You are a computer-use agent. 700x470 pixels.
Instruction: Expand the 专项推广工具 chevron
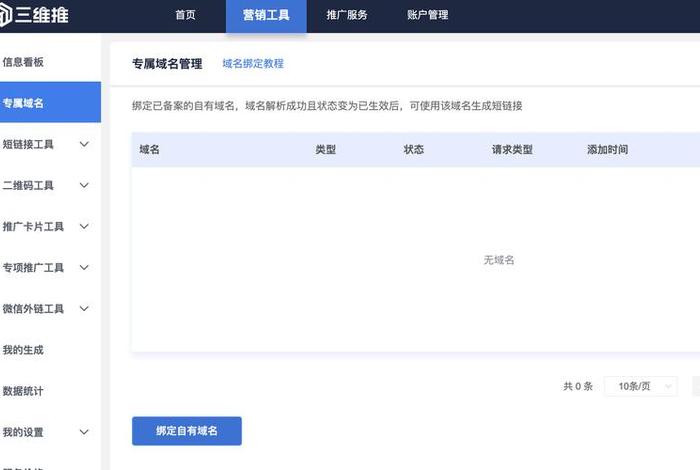(x=84, y=267)
